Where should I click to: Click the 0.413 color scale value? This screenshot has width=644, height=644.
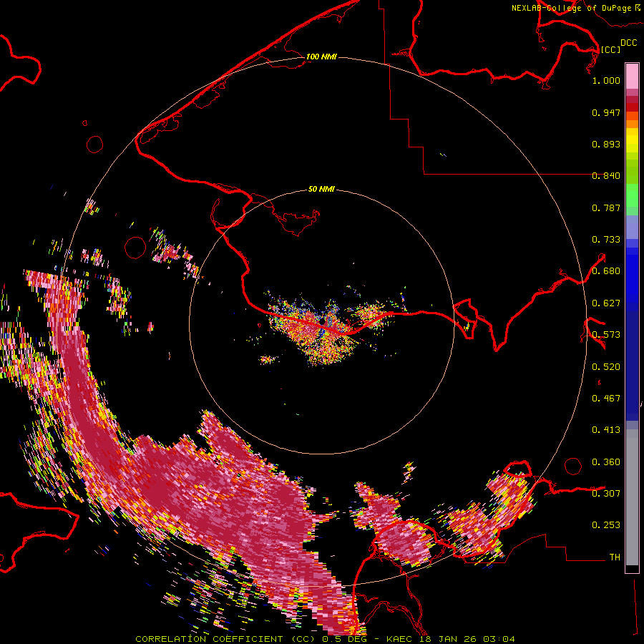point(606,430)
